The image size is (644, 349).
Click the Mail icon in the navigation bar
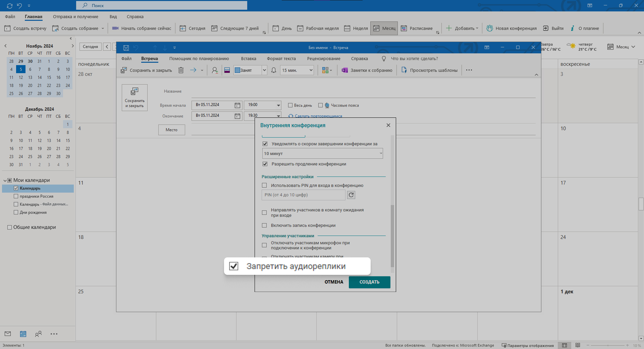point(8,334)
